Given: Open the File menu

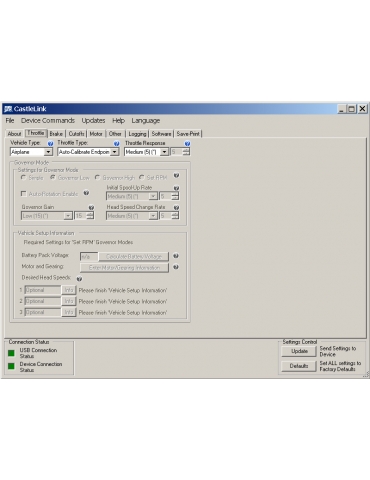Looking at the screenshot, I should 10,121.
